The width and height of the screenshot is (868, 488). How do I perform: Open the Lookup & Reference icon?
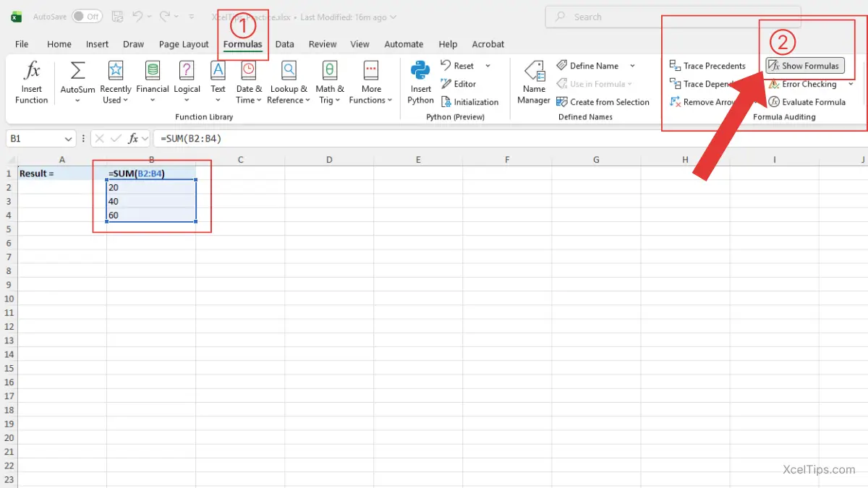(289, 71)
